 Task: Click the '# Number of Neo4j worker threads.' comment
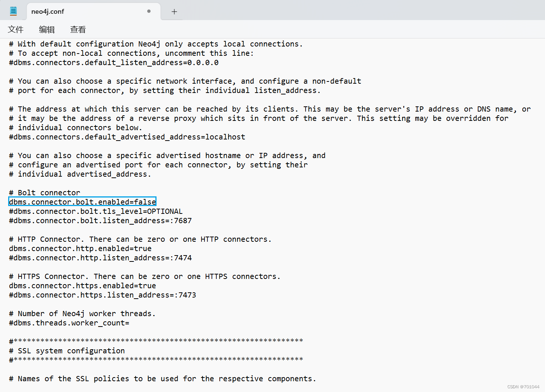(82, 314)
